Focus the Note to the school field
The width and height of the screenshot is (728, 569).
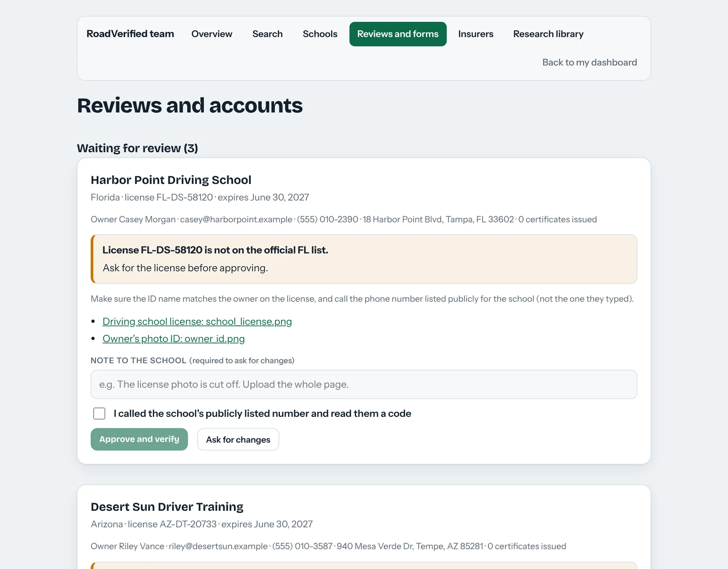[x=364, y=384]
